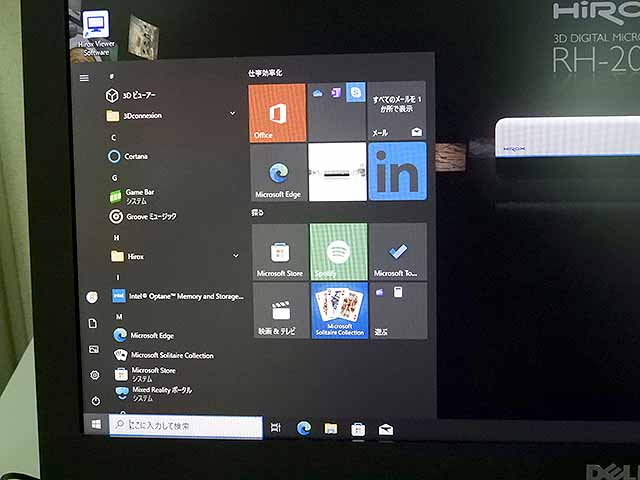
Task: Launch Edge from the taskbar
Action: pos(304,428)
